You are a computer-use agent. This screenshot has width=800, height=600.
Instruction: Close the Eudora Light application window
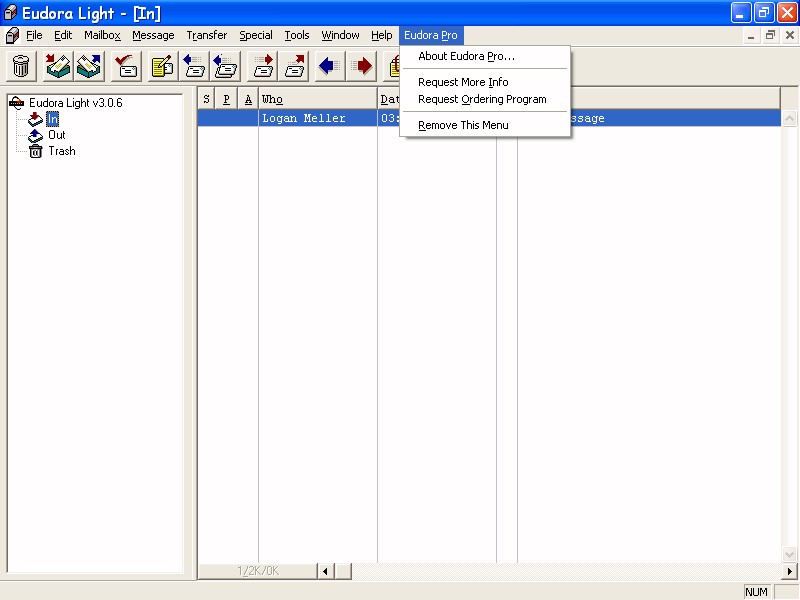tap(787, 13)
